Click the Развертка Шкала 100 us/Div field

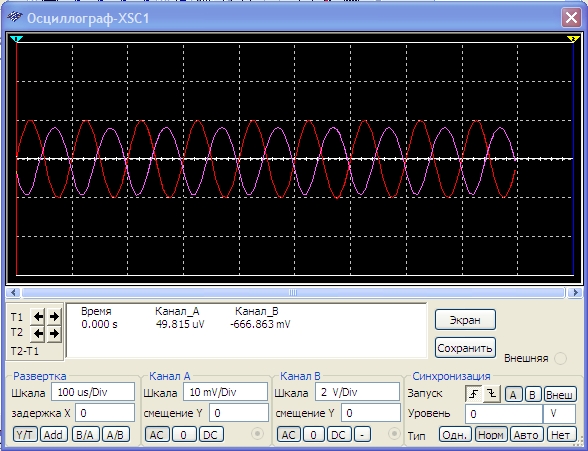click(x=93, y=392)
